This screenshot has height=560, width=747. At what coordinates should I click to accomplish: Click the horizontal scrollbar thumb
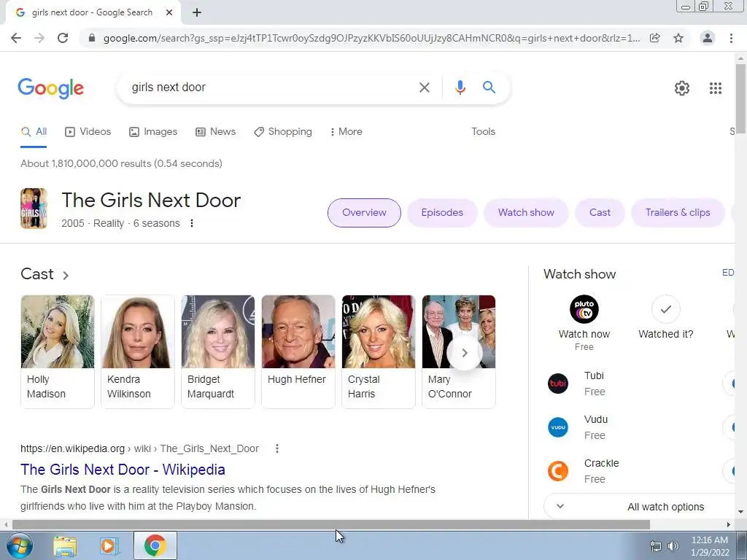pos(331,524)
